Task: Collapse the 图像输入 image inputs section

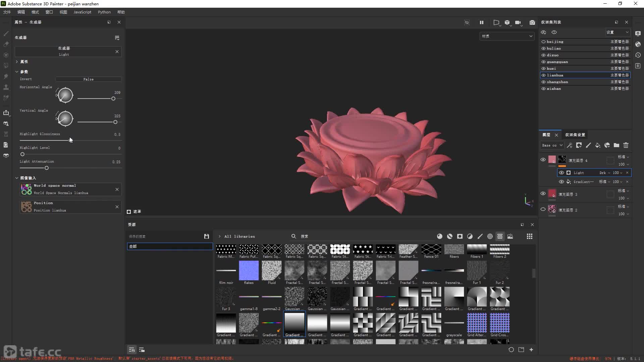Action: pyautogui.click(x=17, y=178)
